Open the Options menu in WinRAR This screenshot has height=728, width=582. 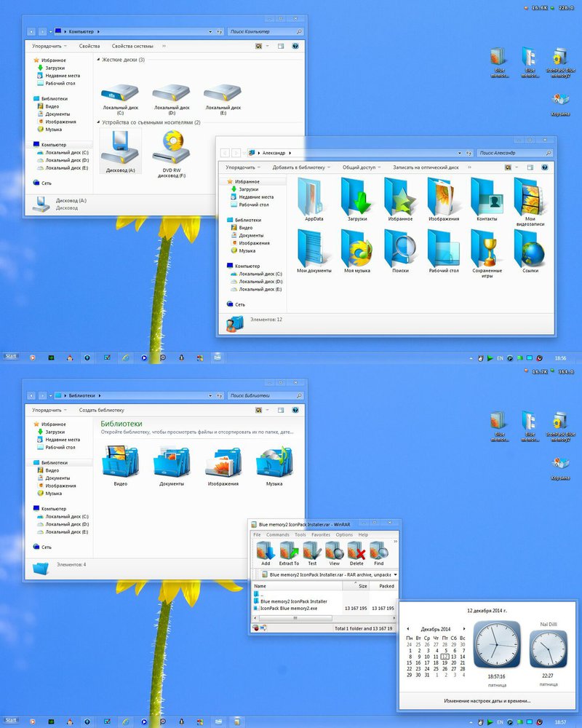pyautogui.click(x=345, y=535)
